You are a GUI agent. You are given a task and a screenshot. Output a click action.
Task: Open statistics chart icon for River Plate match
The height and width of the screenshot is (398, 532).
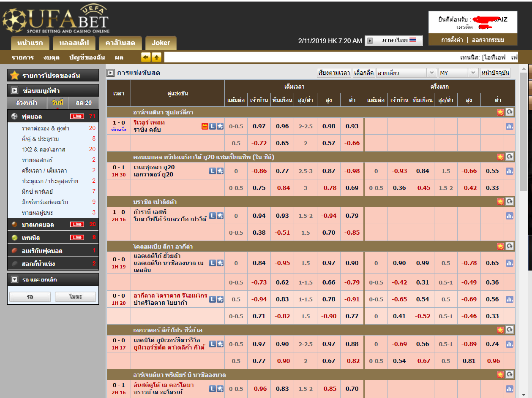[510, 126]
